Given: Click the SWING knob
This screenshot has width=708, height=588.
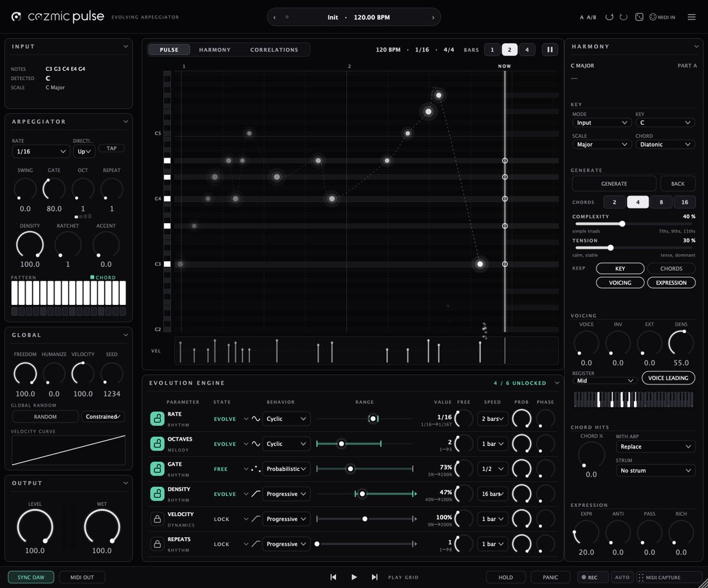Looking at the screenshot, I should (x=25, y=188).
